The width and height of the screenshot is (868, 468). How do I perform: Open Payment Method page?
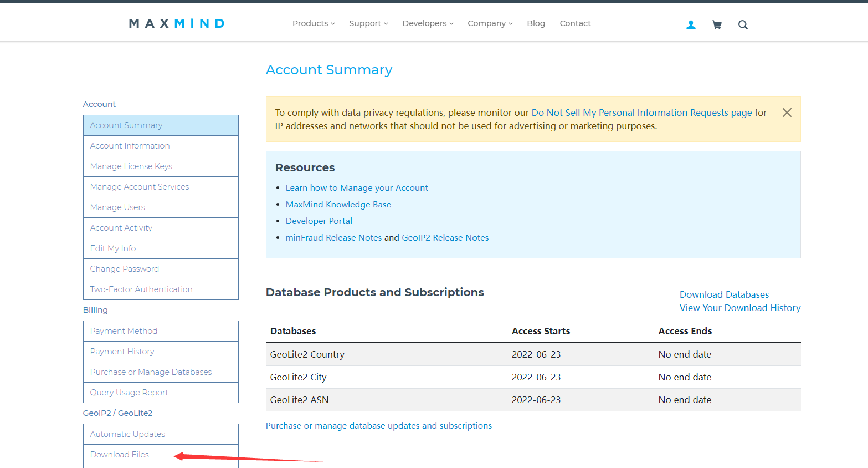[x=161, y=331]
